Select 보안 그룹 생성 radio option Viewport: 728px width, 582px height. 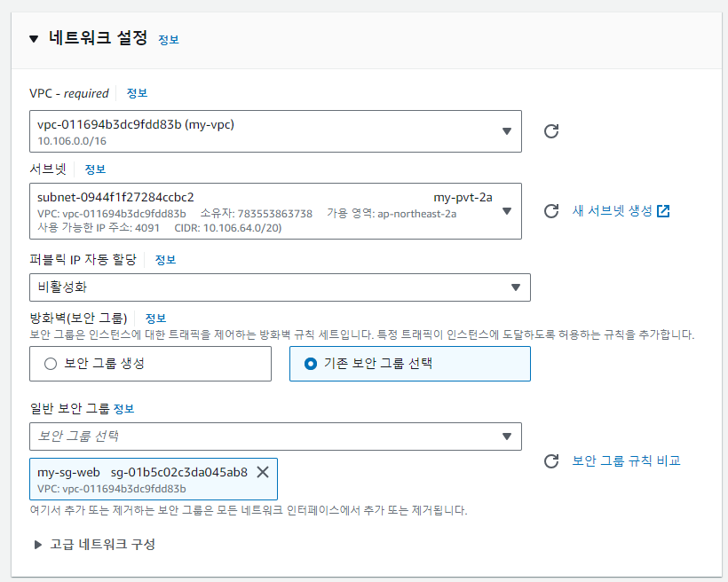click(150, 364)
